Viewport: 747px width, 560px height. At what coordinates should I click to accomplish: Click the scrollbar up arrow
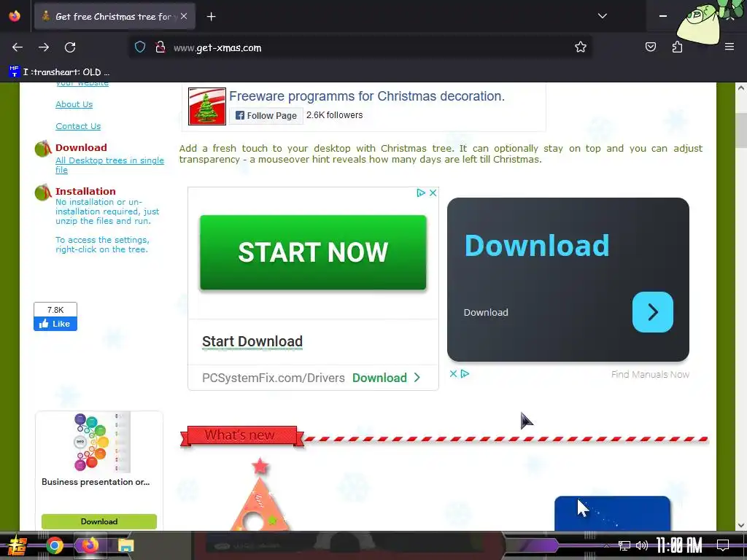(x=741, y=88)
